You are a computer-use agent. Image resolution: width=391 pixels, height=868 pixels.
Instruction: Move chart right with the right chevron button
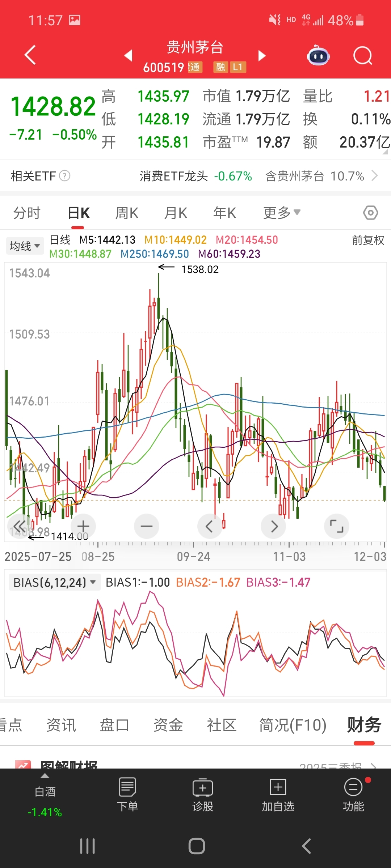pos(273,526)
